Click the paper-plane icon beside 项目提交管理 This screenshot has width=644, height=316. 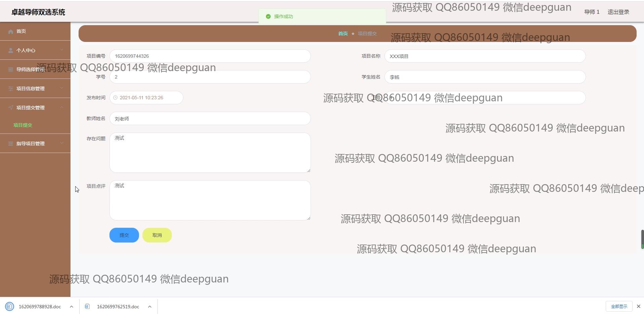pos(11,108)
